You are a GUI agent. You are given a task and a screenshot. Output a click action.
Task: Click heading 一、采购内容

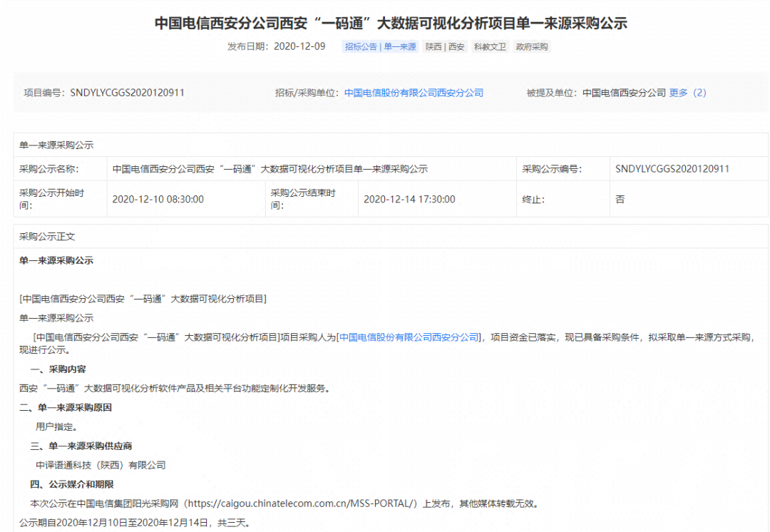(x=58, y=369)
